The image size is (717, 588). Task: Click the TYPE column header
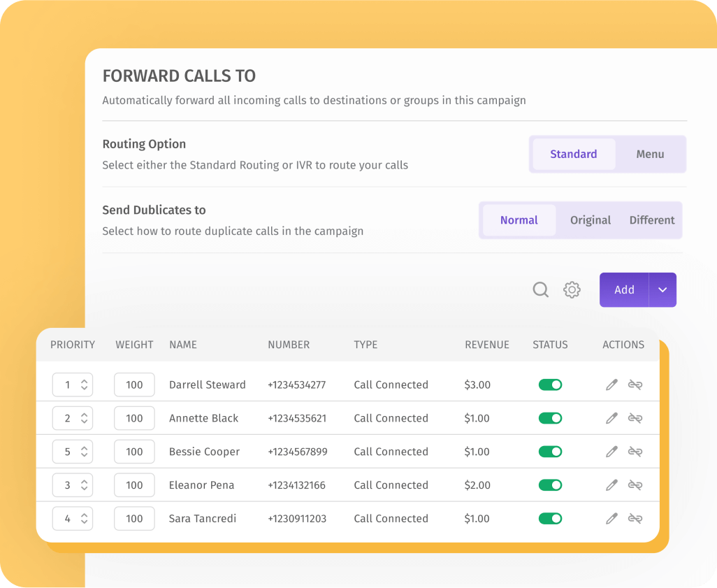point(365,345)
